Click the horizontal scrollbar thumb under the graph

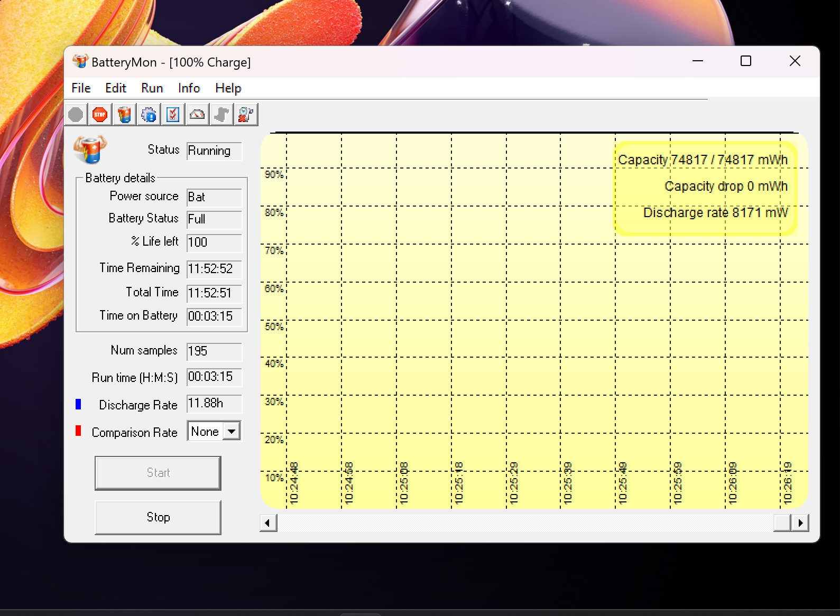coord(782,523)
